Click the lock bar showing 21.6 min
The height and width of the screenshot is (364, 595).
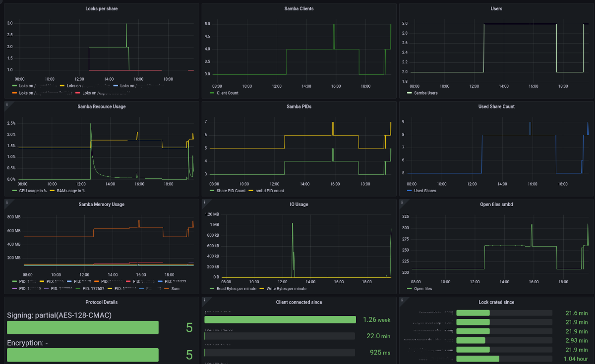coord(504,313)
